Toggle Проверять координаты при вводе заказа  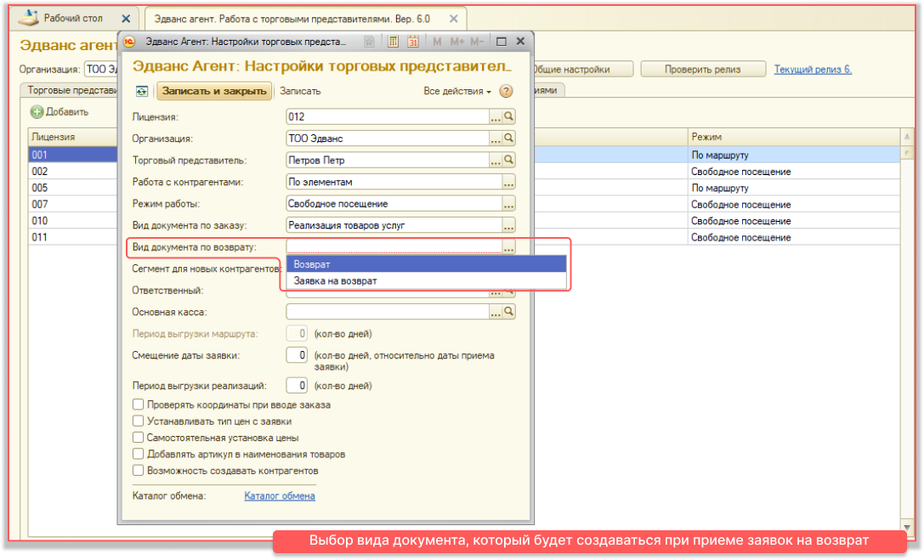138,404
